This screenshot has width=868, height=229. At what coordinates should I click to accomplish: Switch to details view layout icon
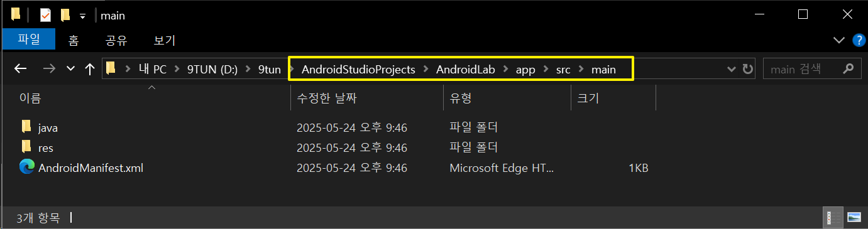(833, 218)
